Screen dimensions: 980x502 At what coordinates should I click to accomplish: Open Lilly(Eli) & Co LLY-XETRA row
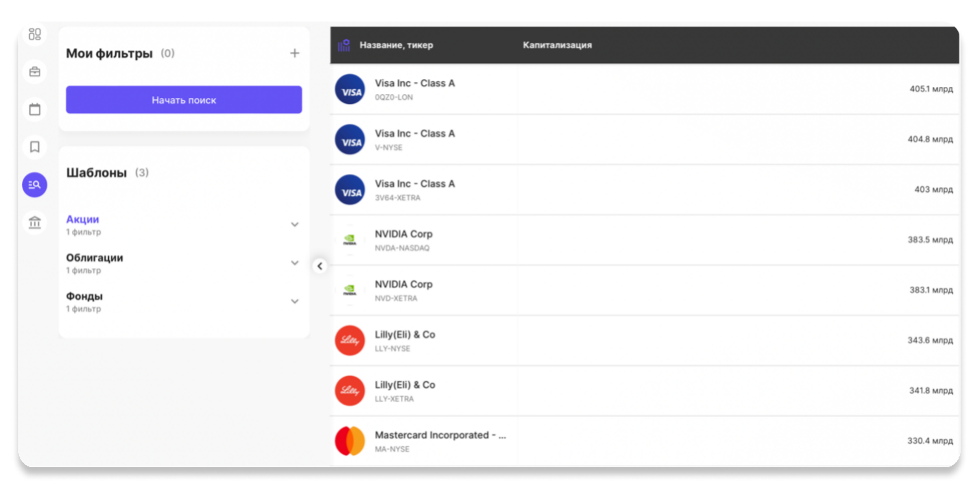645,391
